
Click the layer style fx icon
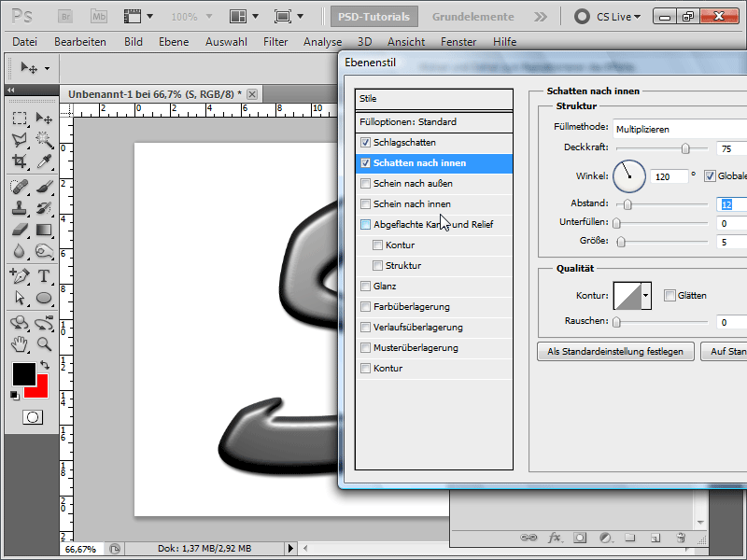click(x=554, y=538)
